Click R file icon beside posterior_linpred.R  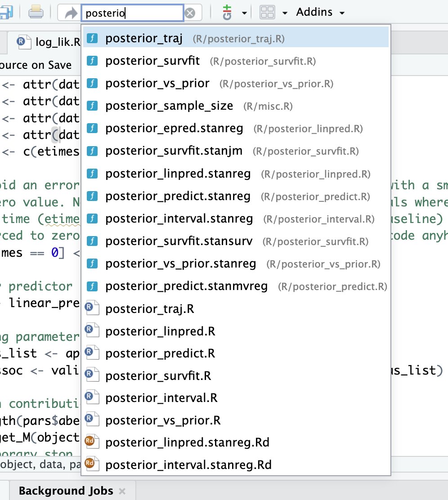[92, 330]
